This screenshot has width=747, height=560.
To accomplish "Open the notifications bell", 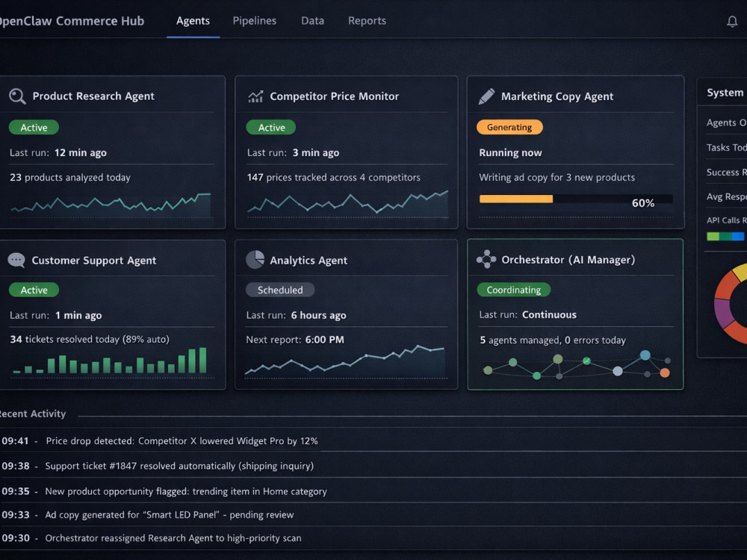I will (732, 21).
